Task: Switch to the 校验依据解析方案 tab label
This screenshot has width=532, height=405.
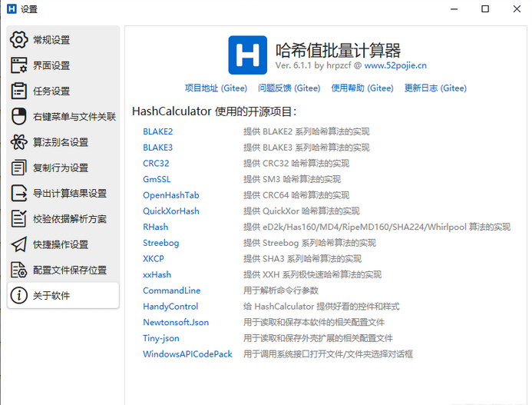Action: (70, 219)
